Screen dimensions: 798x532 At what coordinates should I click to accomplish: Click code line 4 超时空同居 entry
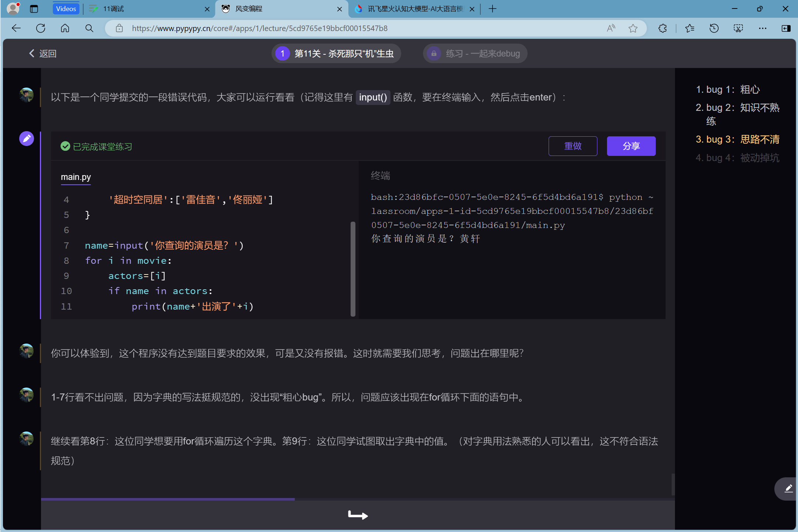click(191, 199)
